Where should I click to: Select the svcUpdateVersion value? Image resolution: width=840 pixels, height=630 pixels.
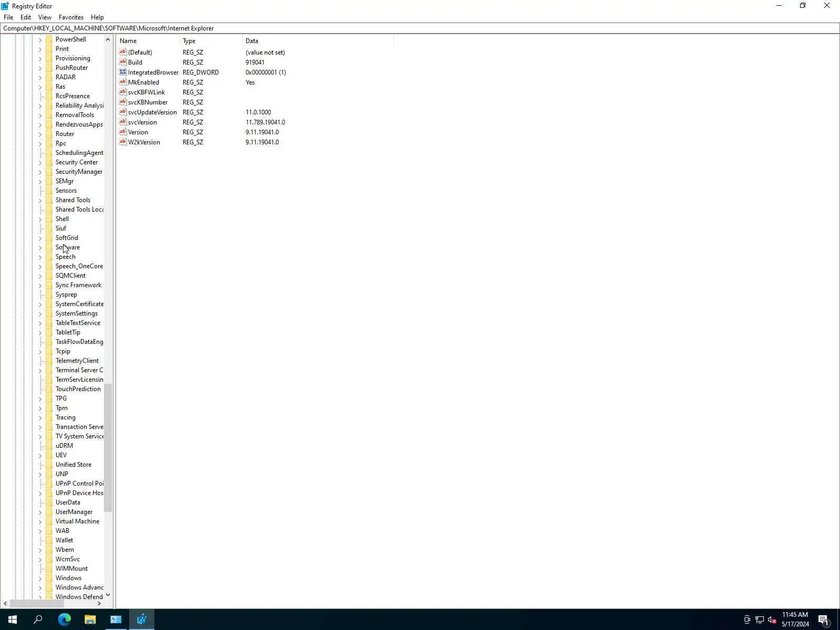152,112
